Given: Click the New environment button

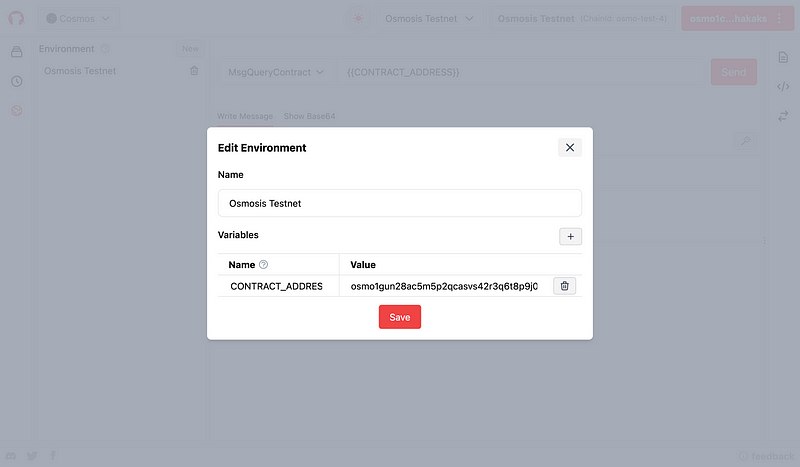Looking at the screenshot, I should [190, 48].
